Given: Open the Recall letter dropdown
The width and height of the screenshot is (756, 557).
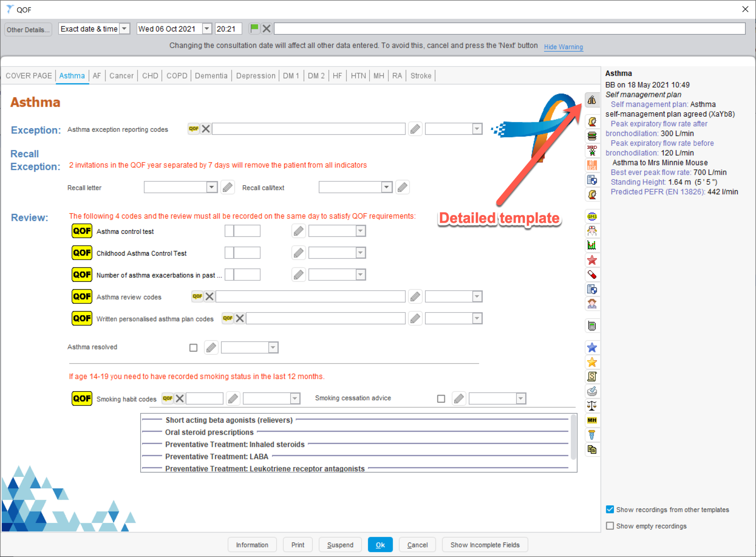Looking at the screenshot, I should [x=212, y=187].
